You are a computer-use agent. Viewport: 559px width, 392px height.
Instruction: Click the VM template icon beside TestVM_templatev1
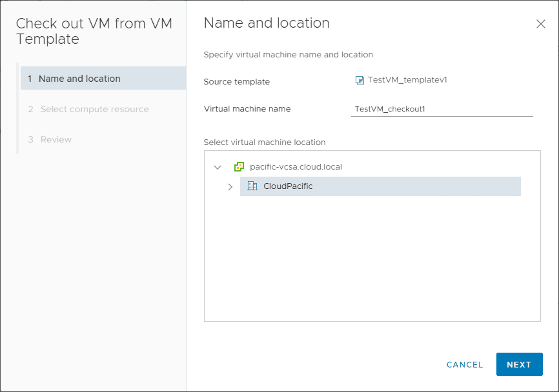point(360,81)
